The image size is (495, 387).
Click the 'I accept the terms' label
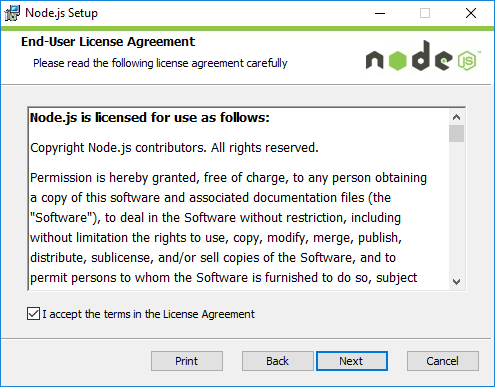click(x=148, y=314)
